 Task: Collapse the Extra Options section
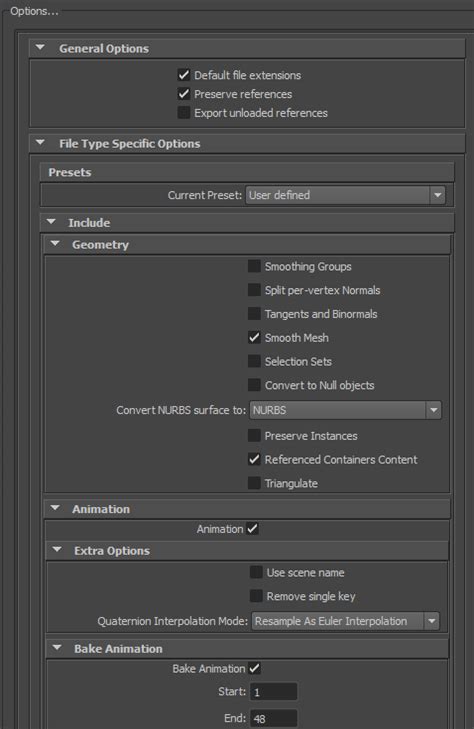point(57,550)
